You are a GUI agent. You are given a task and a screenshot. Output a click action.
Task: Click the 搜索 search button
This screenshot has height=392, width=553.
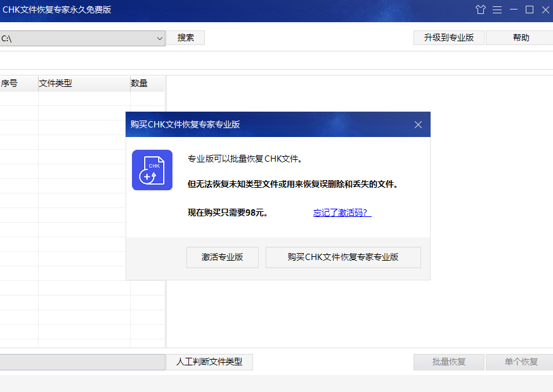click(x=185, y=38)
